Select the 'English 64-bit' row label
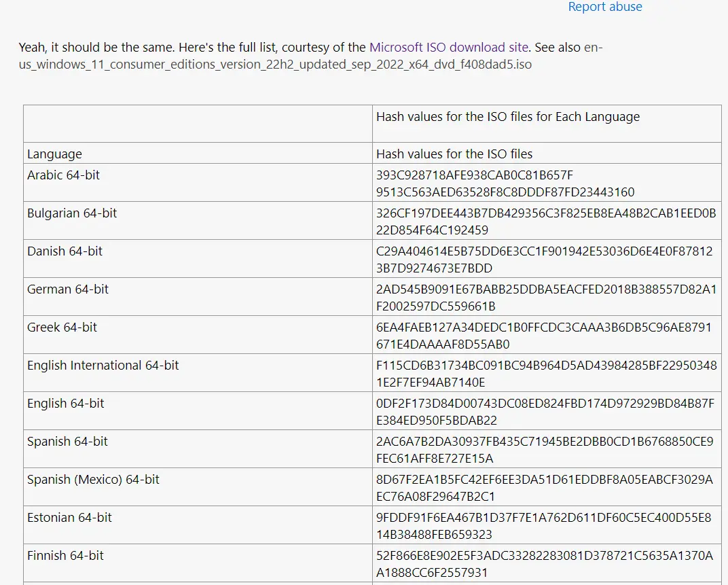This screenshot has height=585, width=728. pos(65,404)
